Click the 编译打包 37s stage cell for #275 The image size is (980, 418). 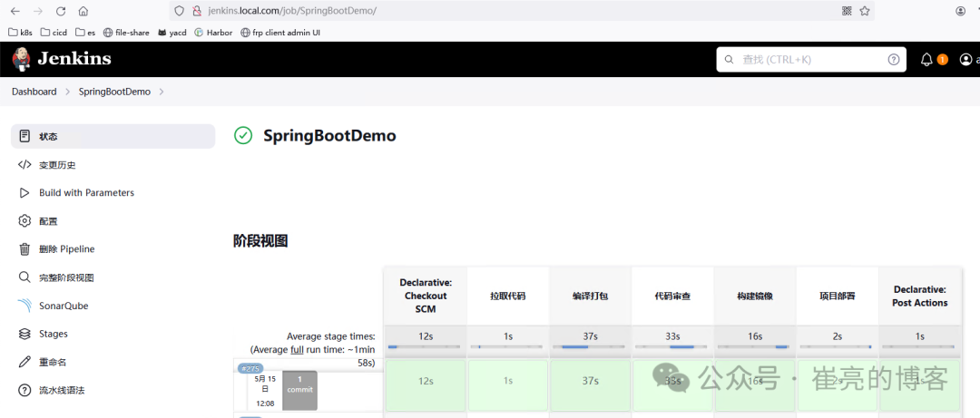pos(590,381)
